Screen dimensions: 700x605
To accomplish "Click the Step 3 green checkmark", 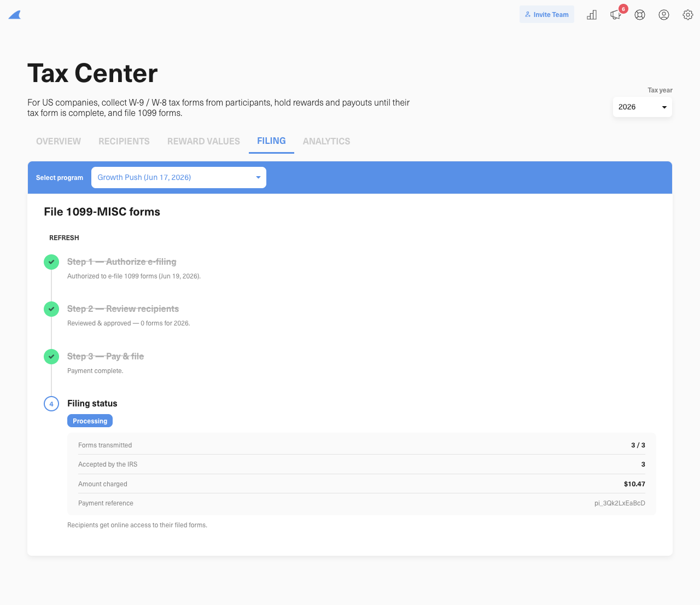I will pos(51,357).
